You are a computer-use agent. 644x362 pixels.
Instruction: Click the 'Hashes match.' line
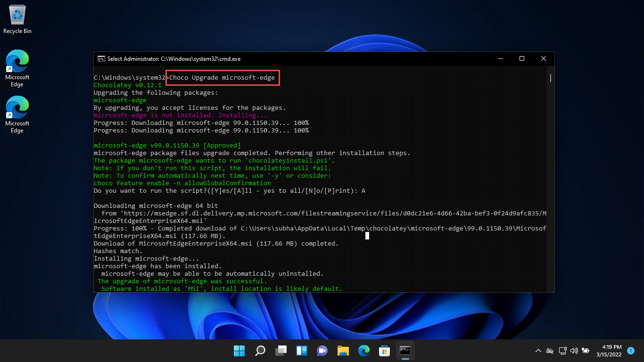(x=118, y=251)
